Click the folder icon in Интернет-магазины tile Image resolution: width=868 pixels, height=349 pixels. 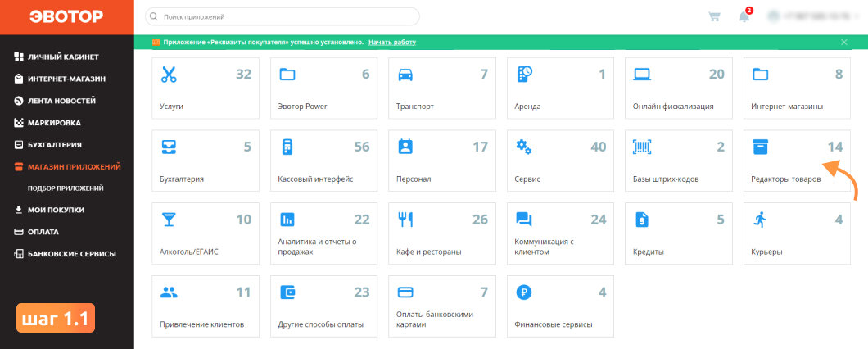point(762,75)
